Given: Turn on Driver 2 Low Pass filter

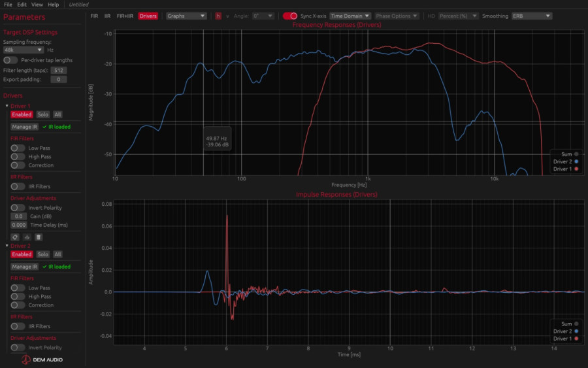Looking at the screenshot, I should 18,288.
